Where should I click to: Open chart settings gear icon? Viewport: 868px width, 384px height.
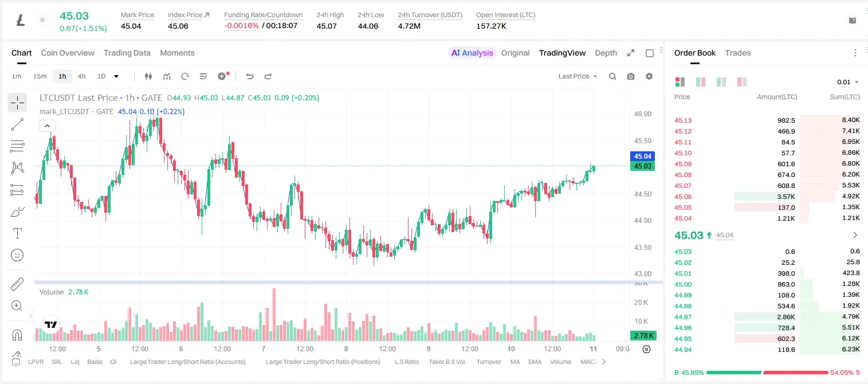[x=649, y=76]
